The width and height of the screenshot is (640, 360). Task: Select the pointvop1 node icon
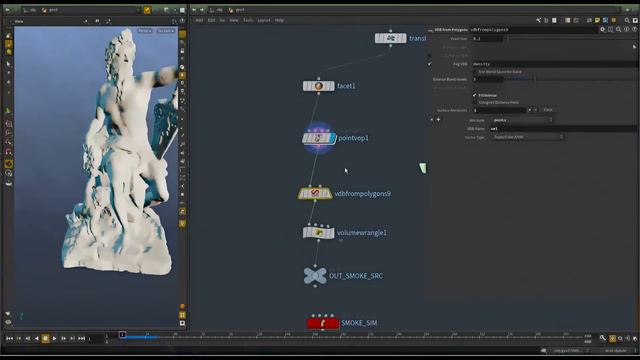click(x=318, y=138)
